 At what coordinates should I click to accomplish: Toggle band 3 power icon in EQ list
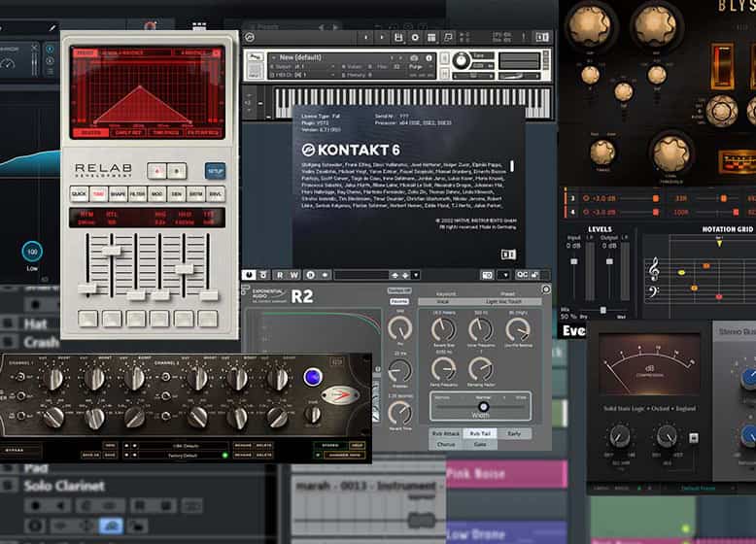coord(586,198)
